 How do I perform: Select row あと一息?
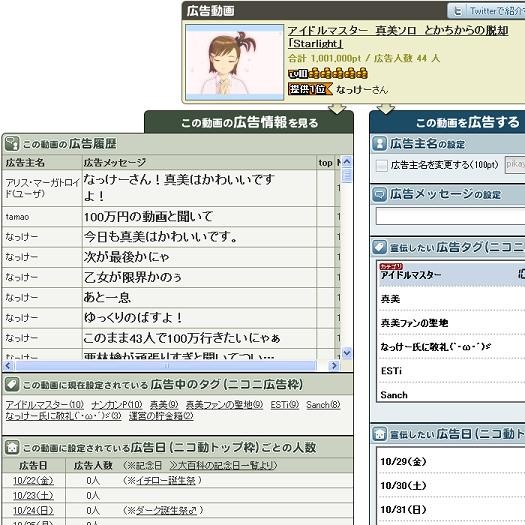pyautogui.click(x=171, y=297)
